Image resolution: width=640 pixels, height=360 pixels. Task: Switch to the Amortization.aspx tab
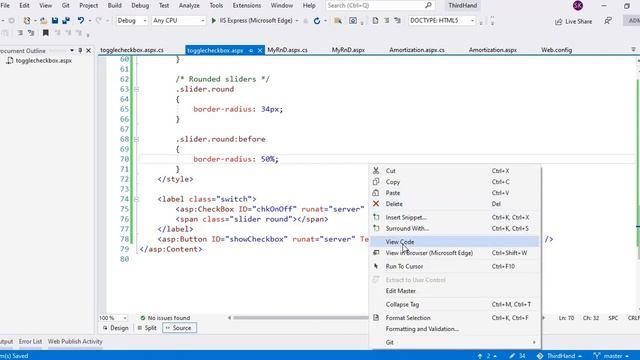(492, 50)
